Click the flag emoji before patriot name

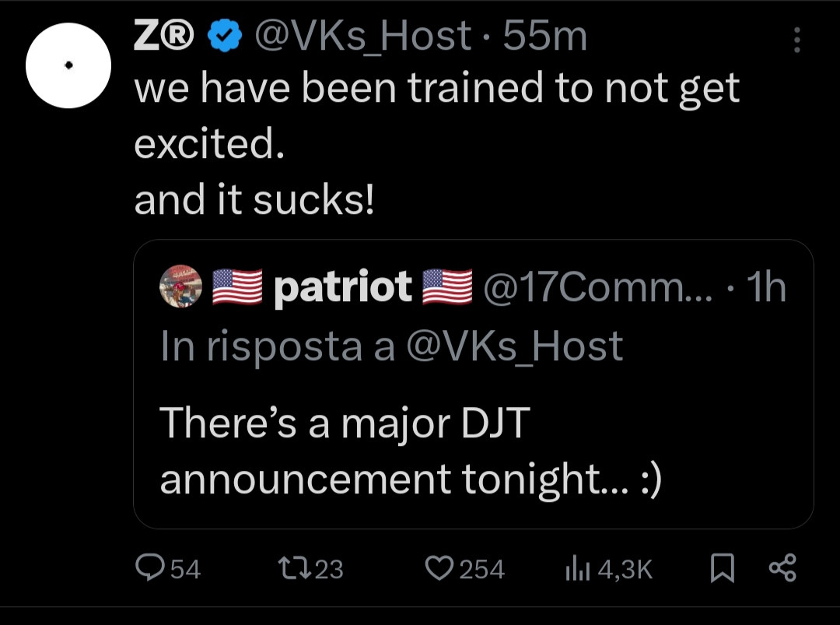coord(236,287)
